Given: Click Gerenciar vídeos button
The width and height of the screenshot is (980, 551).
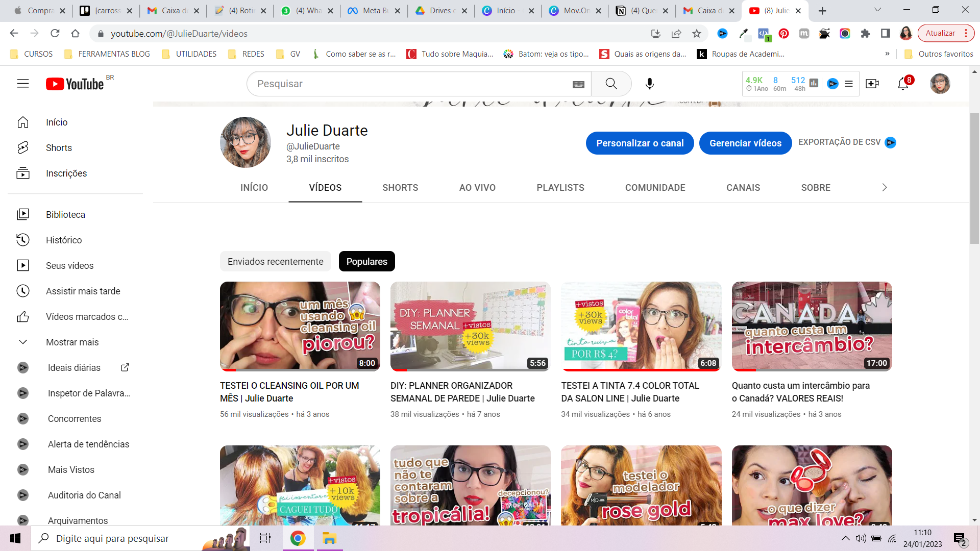Looking at the screenshot, I should point(745,143).
